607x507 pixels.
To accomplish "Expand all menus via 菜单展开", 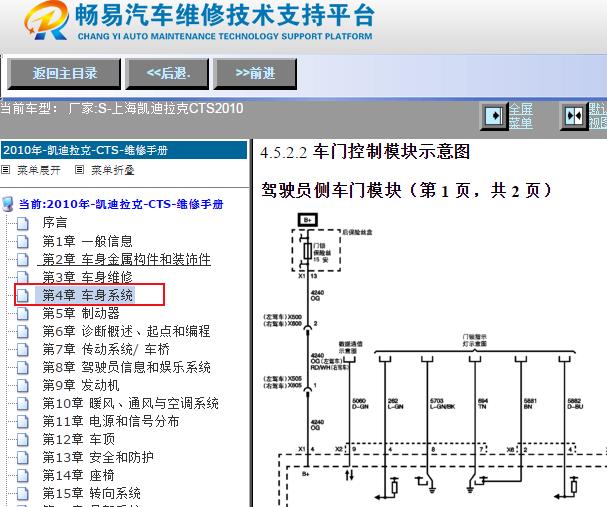I will click(39, 170).
